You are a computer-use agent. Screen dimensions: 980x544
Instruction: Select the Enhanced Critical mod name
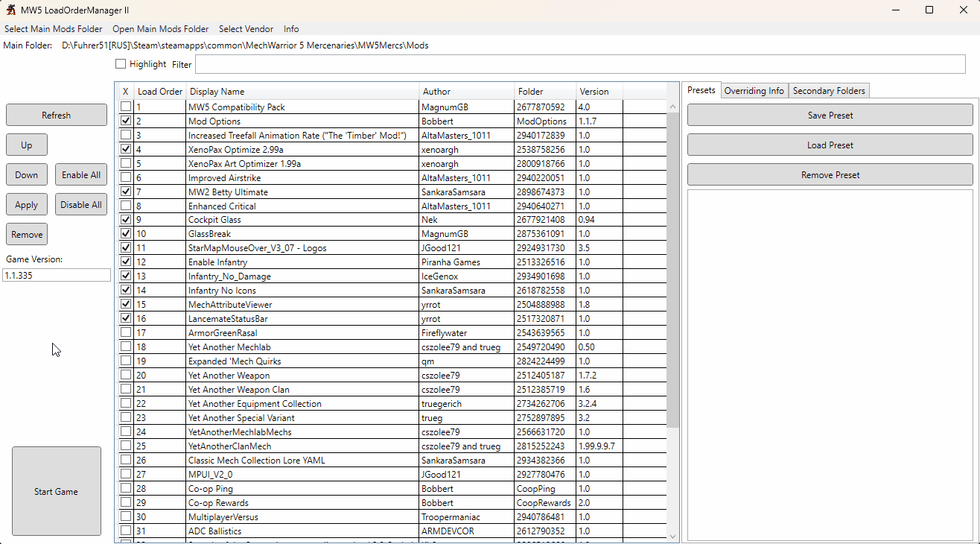coord(222,206)
